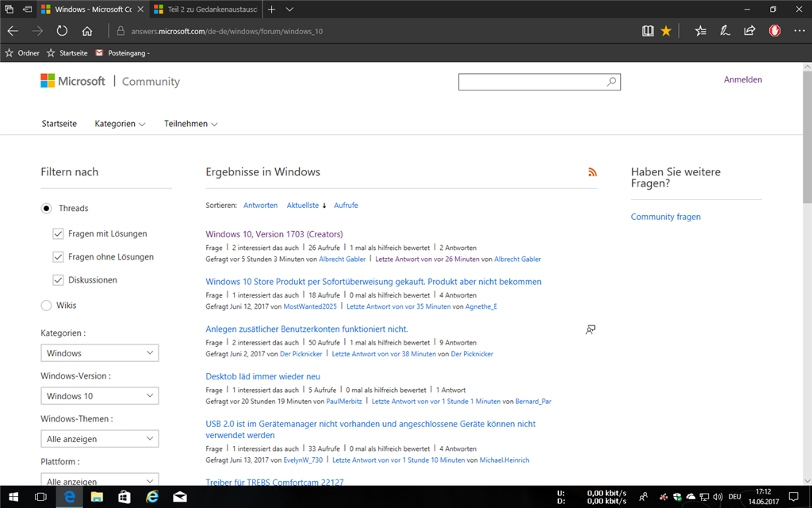Uncheck Fragen ohne Lösungen checkbox
This screenshot has width=812, height=508.
click(58, 257)
